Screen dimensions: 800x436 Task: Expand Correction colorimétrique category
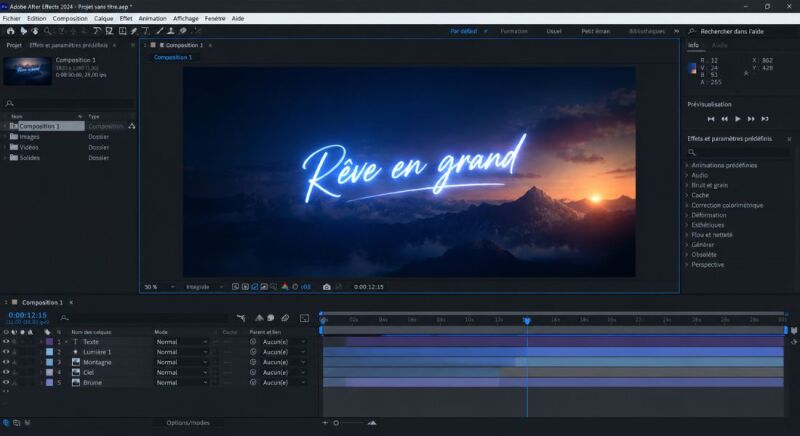pyautogui.click(x=687, y=205)
